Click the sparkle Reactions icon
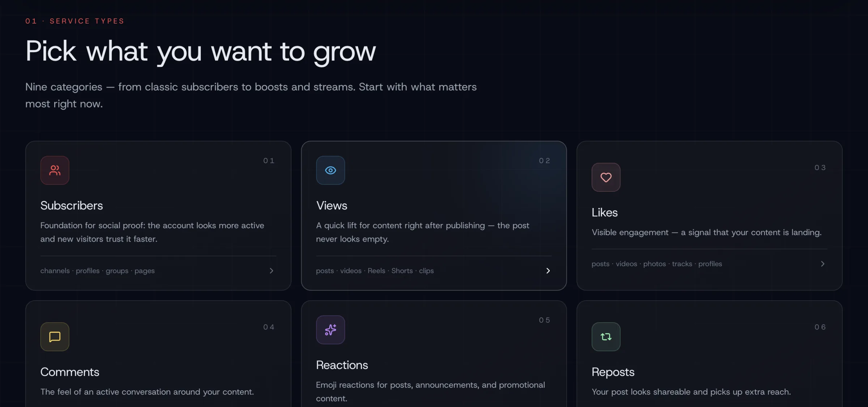 (x=330, y=330)
